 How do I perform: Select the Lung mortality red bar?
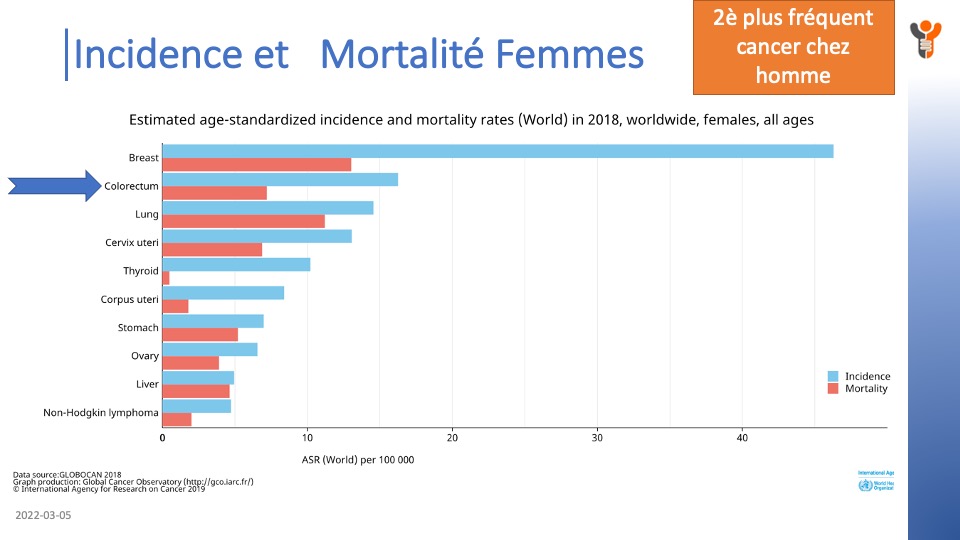243,221
